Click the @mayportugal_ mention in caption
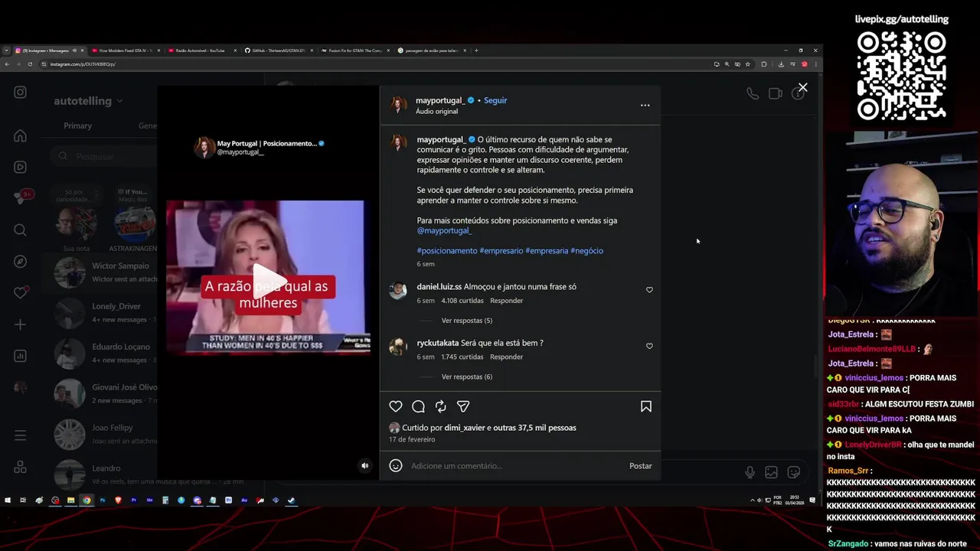Image resolution: width=980 pixels, height=551 pixels. [444, 230]
